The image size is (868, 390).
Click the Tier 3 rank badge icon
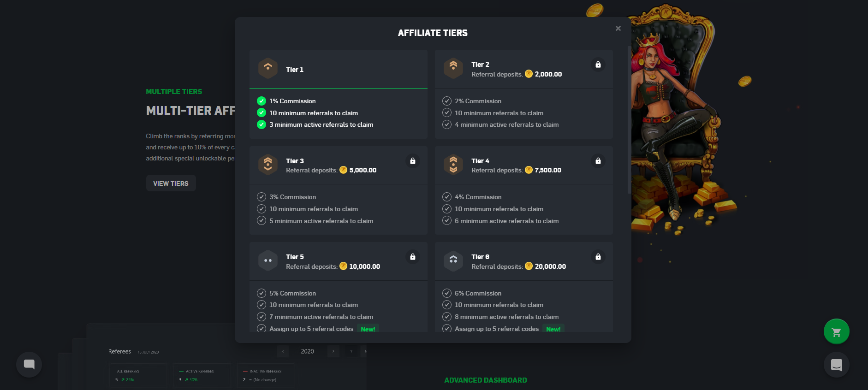tap(268, 165)
